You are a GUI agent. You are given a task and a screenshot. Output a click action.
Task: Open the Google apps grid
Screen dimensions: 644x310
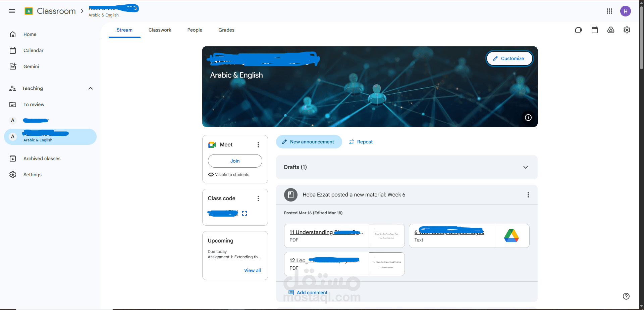[x=609, y=11]
